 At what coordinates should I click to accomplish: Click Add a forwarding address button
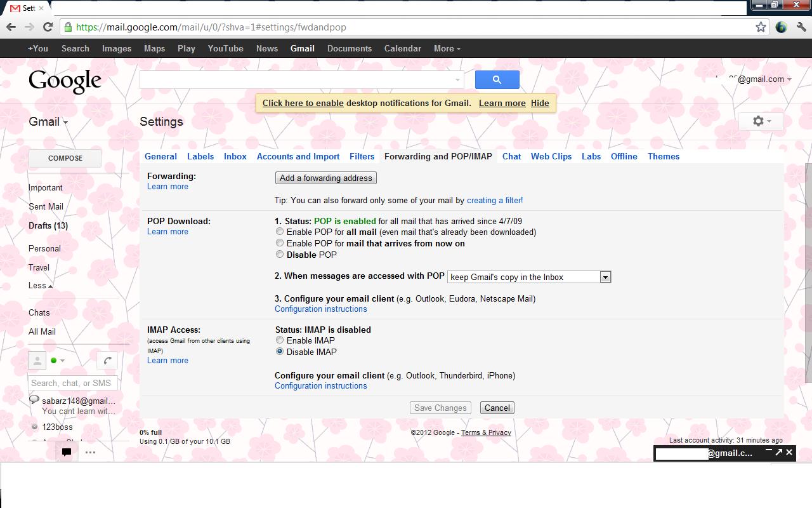click(x=326, y=178)
